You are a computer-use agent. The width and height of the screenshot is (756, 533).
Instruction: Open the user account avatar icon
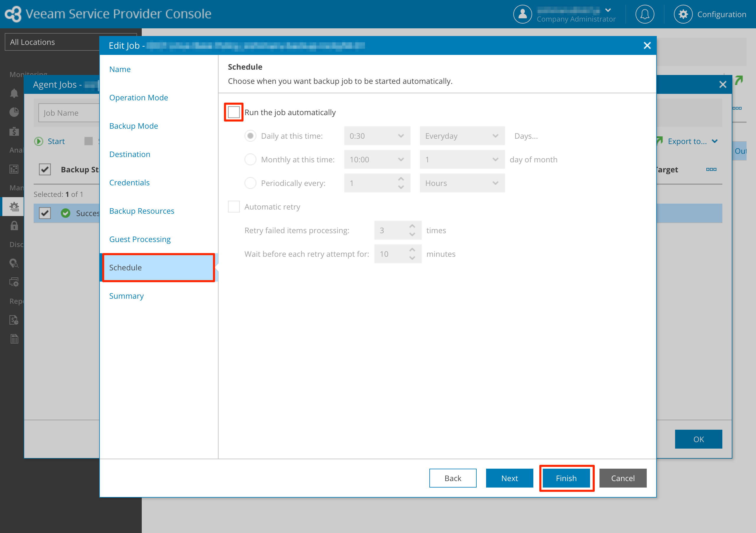pos(522,14)
